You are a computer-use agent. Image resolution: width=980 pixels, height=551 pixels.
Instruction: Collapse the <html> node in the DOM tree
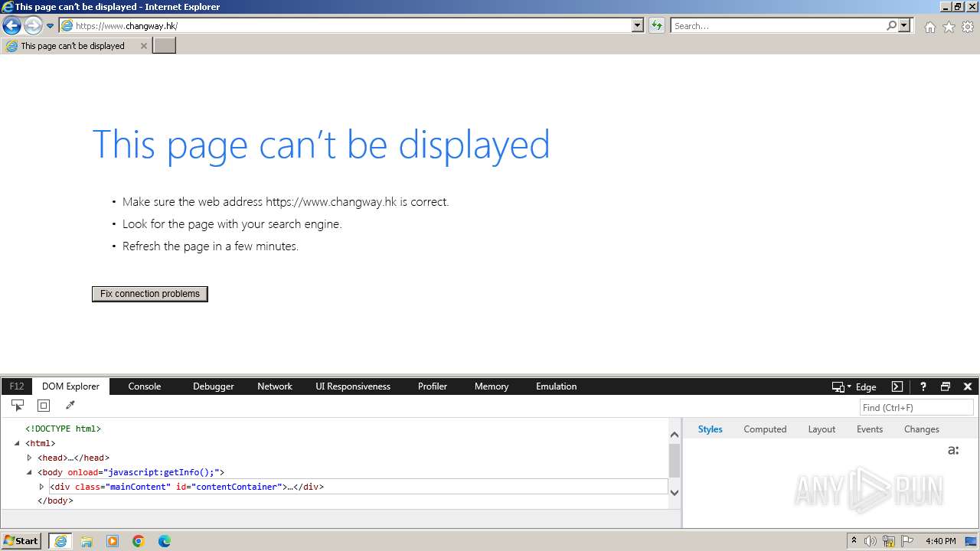coord(17,443)
